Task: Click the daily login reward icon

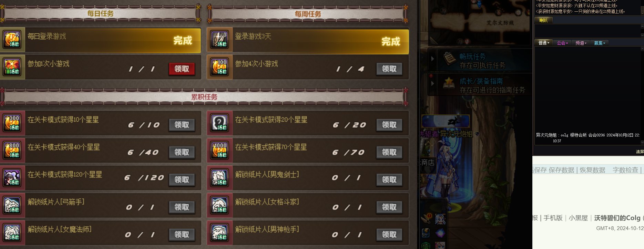Action: click(12, 40)
